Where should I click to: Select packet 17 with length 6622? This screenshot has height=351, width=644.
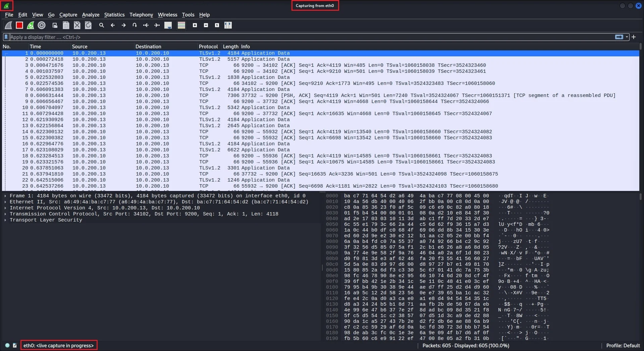320,150
